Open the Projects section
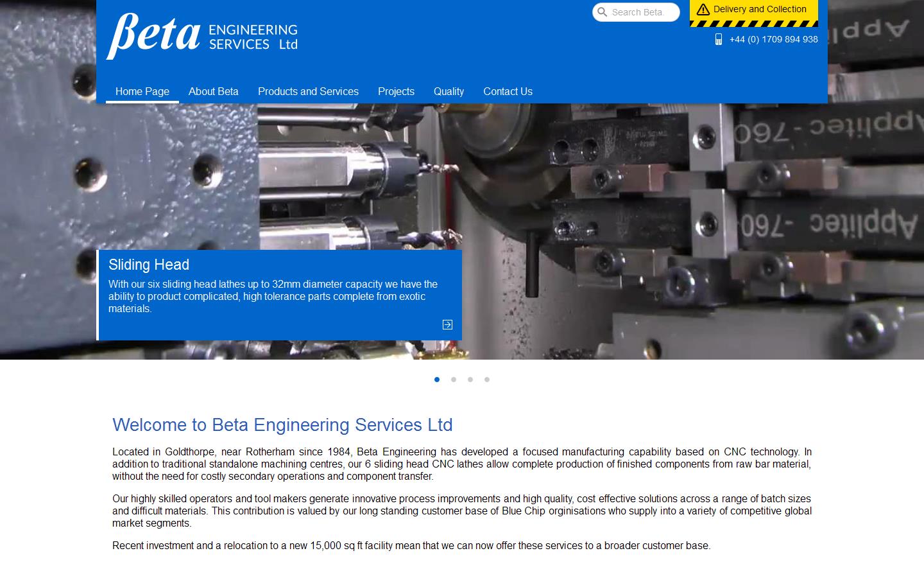Image resolution: width=924 pixels, height=578 pixels. pos(396,91)
